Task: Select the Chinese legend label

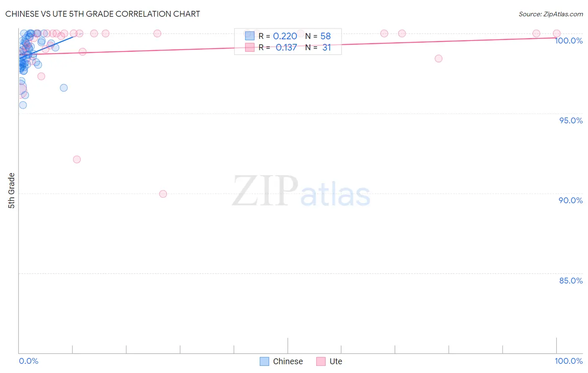Action: pos(288,361)
